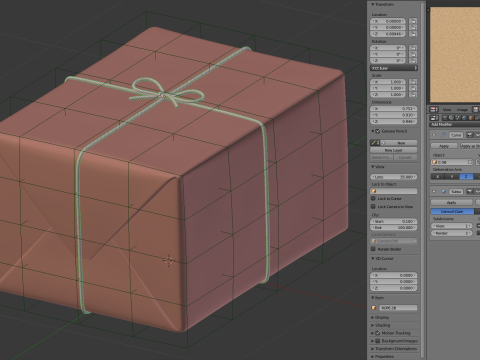Enable Lock to Cursor checkbox
The width and height of the screenshot is (480, 360).
click(x=374, y=198)
